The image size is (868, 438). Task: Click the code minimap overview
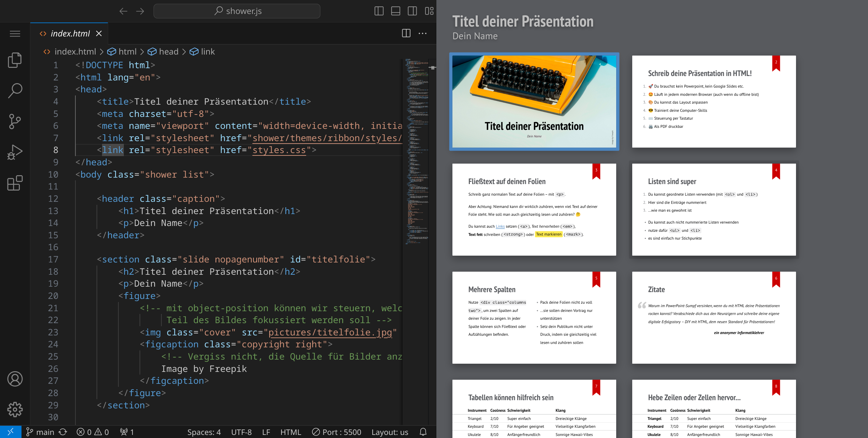tap(416, 150)
